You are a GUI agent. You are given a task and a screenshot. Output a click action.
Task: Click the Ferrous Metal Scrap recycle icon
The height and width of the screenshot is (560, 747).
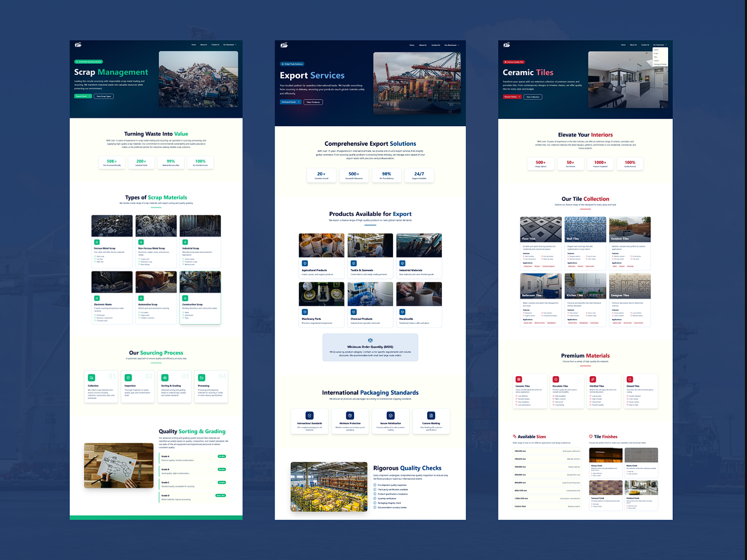pos(97,242)
